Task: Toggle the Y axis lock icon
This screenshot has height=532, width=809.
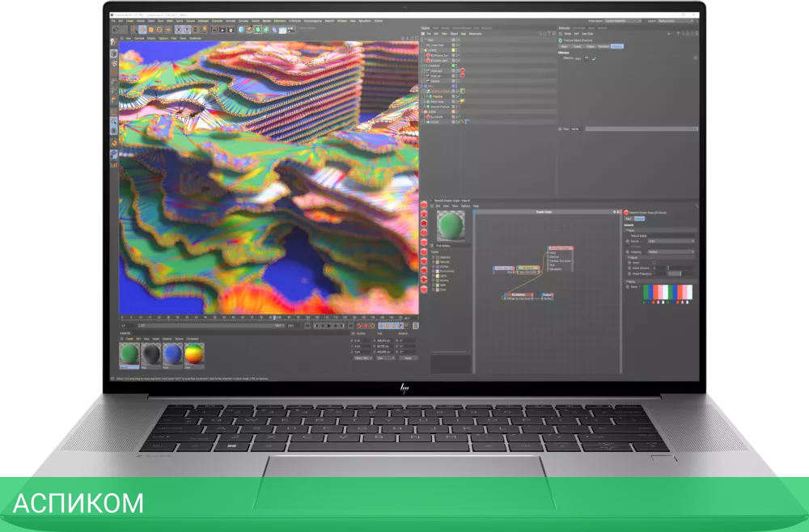Action: 187,29
